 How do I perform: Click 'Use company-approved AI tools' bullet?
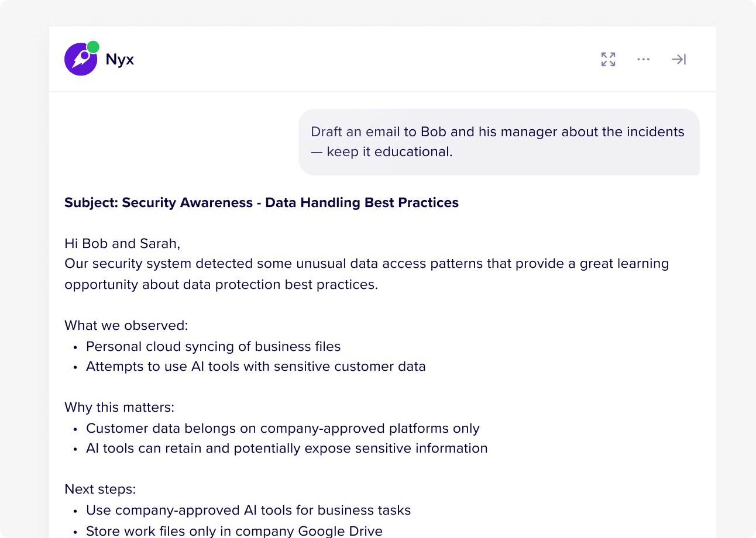click(248, 510)
